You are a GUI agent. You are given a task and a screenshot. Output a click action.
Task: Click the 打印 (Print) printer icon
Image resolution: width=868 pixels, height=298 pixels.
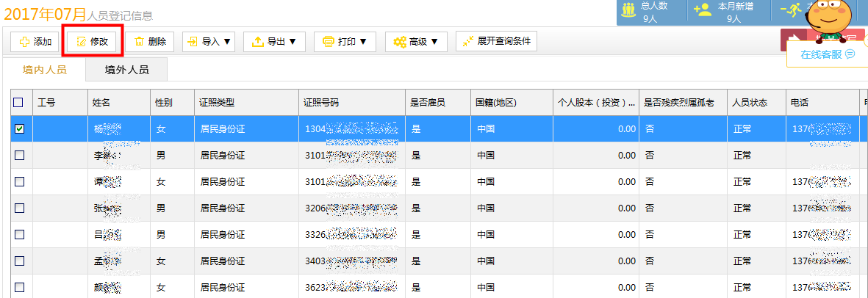tap(329, 42)
